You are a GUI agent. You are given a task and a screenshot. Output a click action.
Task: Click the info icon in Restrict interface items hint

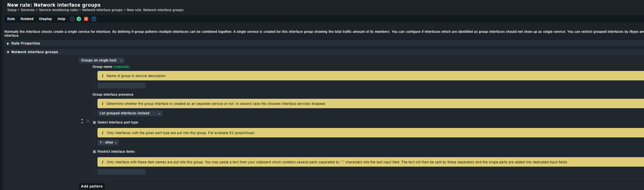[102, 162]
